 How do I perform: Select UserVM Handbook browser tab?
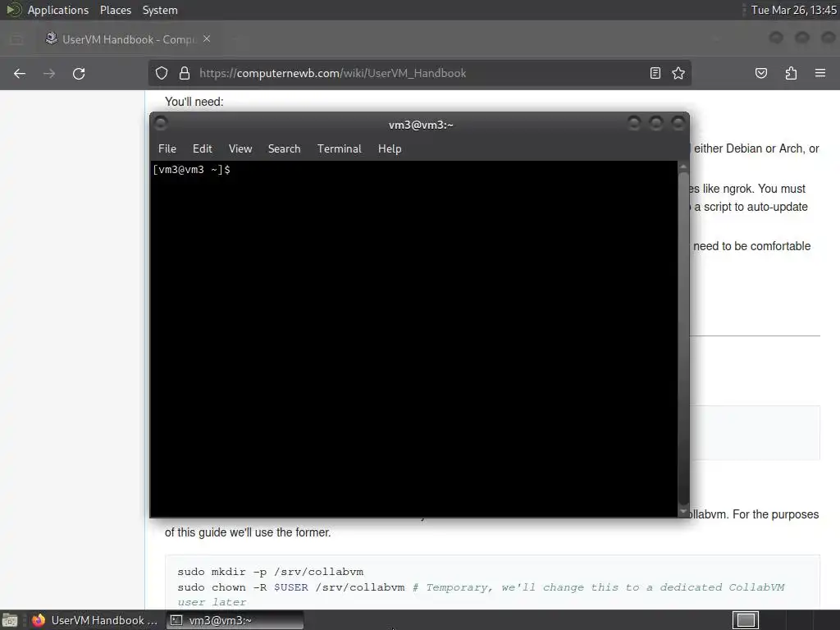point(129,39)
